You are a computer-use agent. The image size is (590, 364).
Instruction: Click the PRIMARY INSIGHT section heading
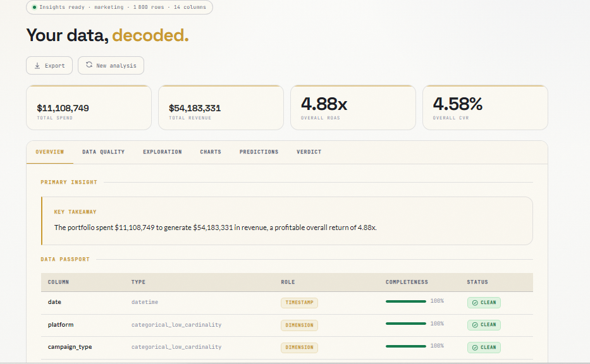tap(69, 183)
